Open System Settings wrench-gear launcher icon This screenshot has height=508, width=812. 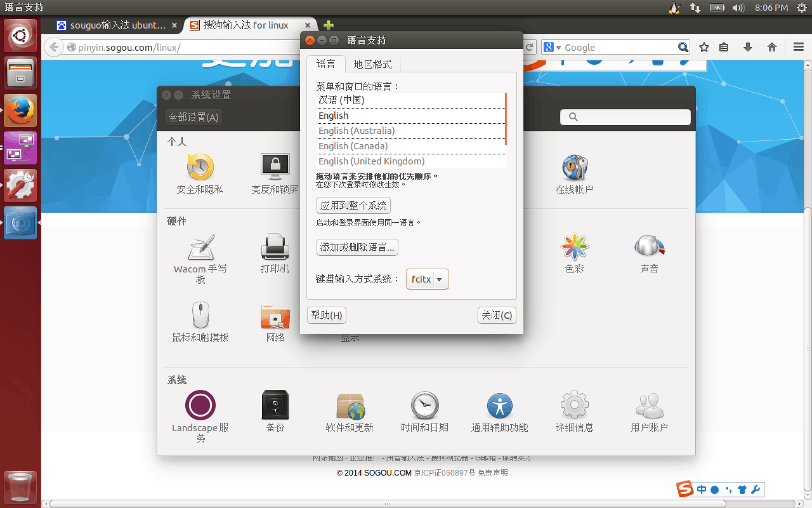pyautogui.click(x=20, y=185)
